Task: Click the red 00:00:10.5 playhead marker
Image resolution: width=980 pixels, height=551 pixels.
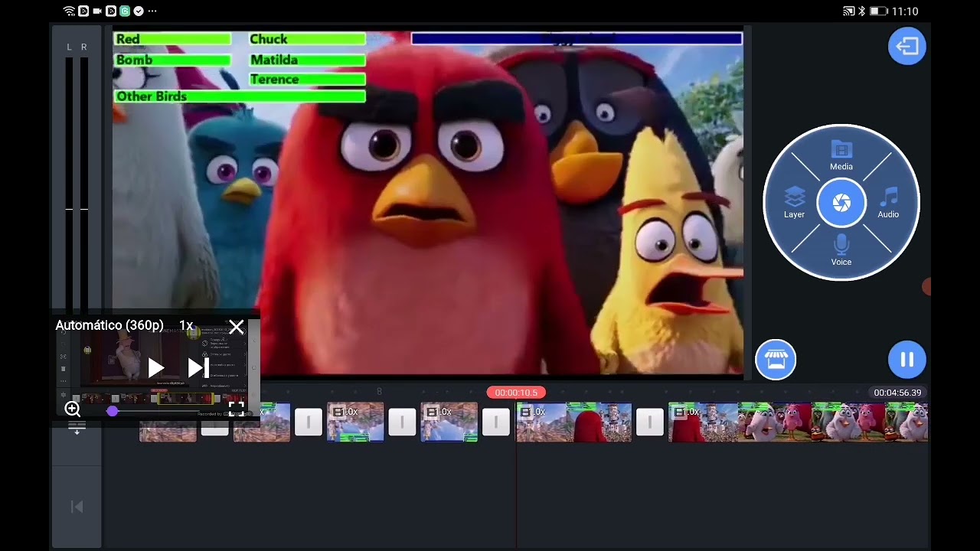Action: 516,393
